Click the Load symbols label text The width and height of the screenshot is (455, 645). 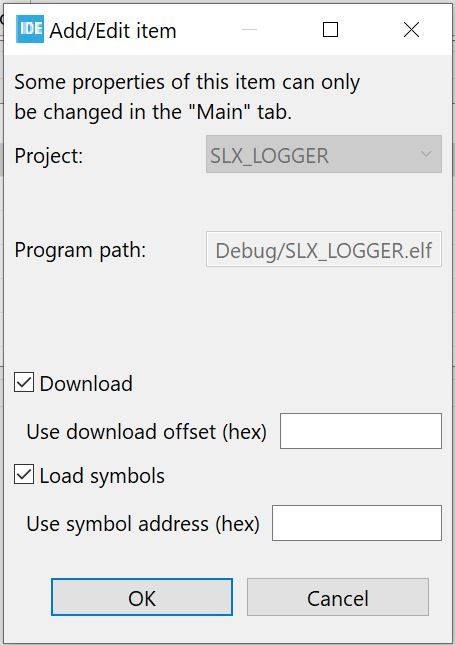(x=102, y=476)
